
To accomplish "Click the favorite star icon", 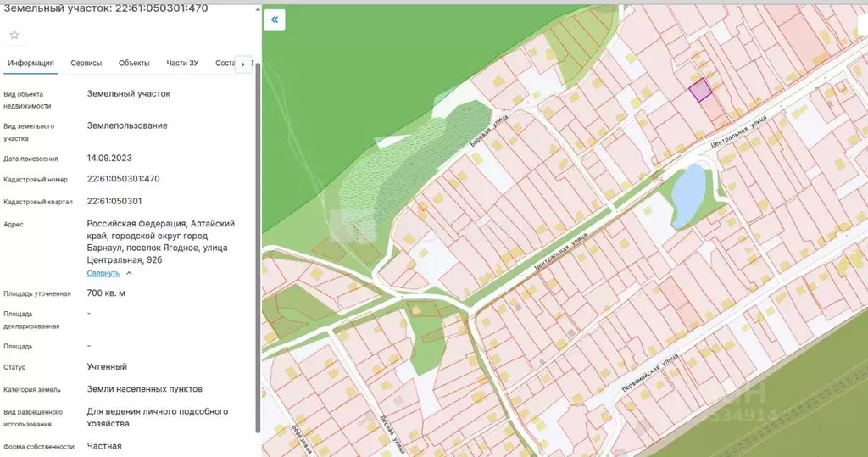I will (14, 35).
